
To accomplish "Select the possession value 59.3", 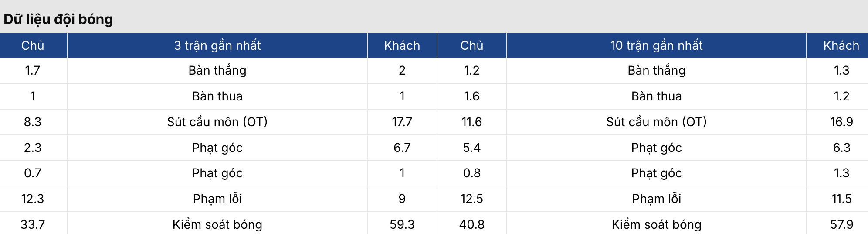I will click(402, 224).
